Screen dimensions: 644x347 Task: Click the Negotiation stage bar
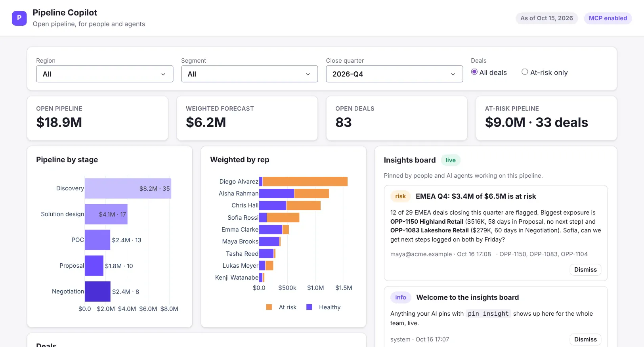97,291
